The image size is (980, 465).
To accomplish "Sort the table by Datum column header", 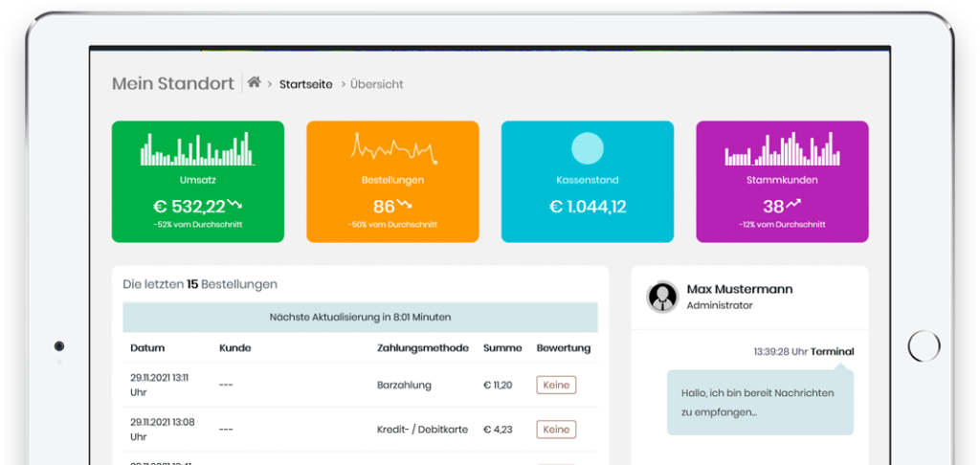I will click(x=147, y=348).
